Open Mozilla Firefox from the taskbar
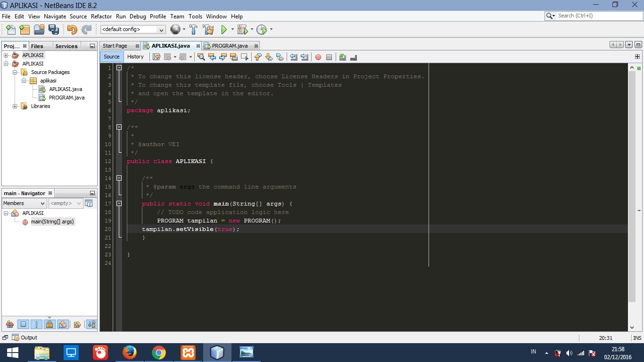Screen dimensions: 644x362 click(x=130, y=352)
